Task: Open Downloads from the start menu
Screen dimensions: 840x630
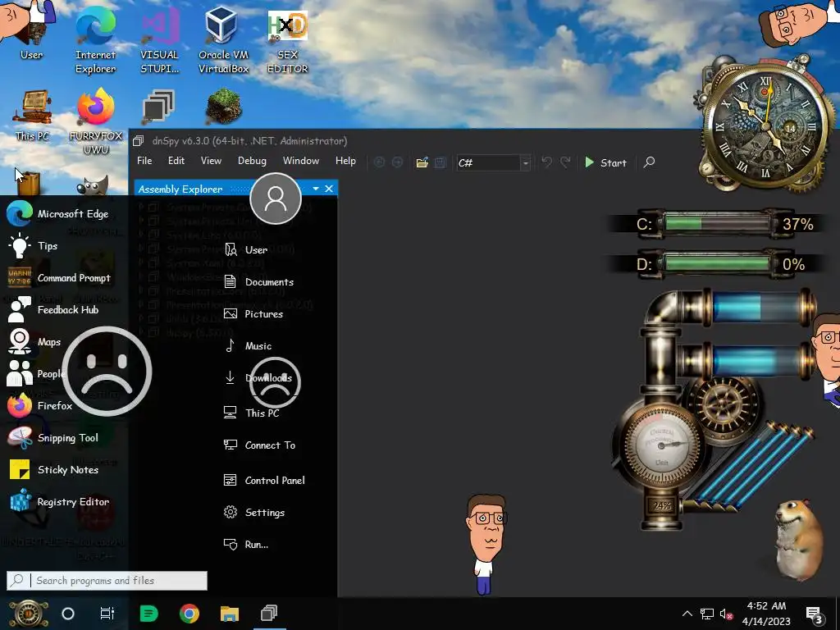Action: click(258, 377)
